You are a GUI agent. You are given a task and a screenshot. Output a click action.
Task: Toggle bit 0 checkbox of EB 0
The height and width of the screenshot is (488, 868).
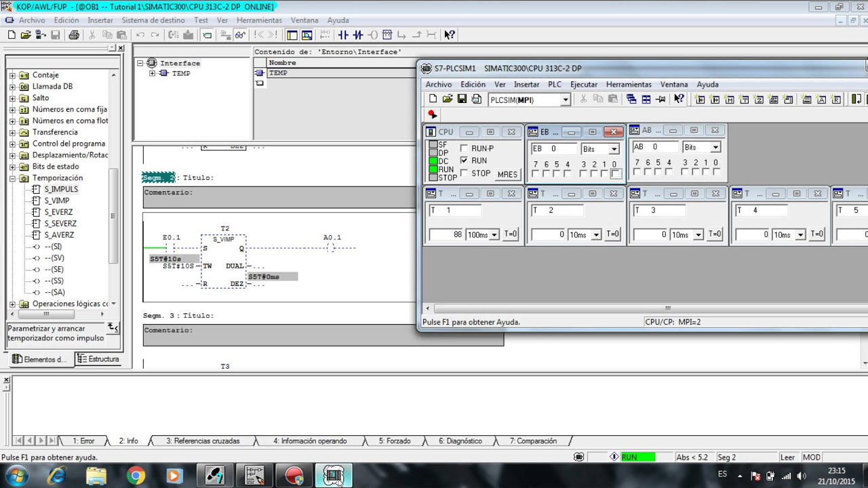(x=616, y=174)
